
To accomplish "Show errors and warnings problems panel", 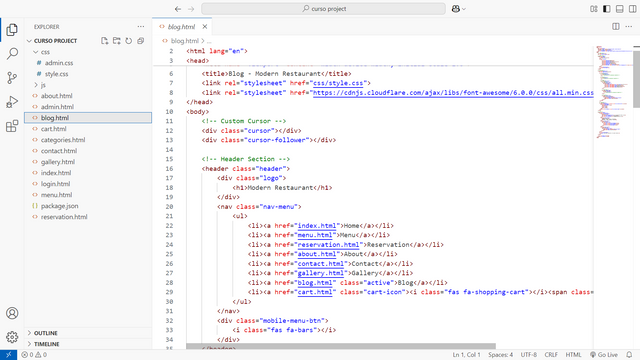I will point(34,355).
